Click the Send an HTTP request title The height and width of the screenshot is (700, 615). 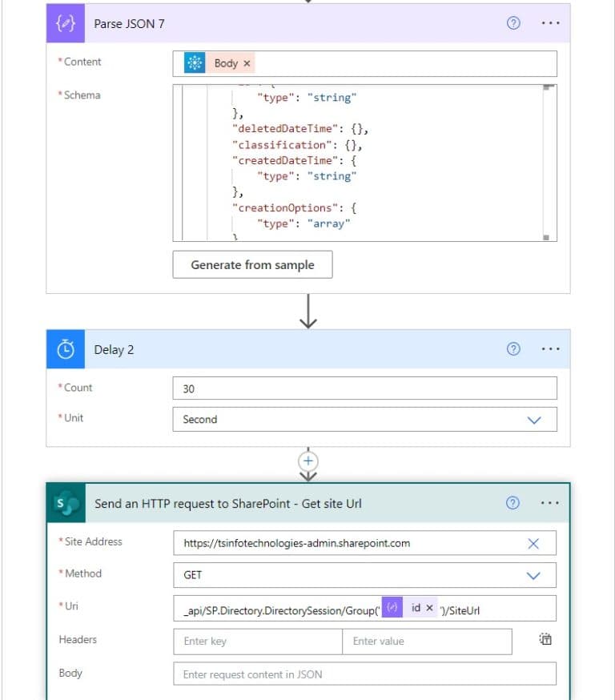[x=228, y=504]
